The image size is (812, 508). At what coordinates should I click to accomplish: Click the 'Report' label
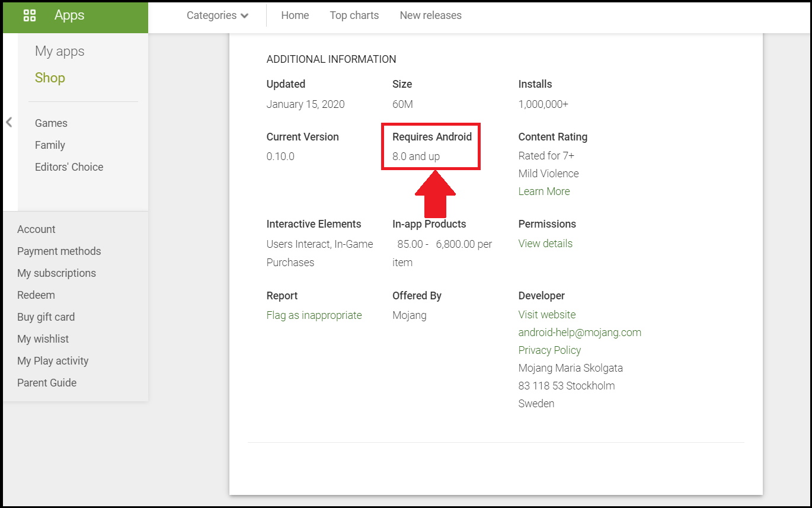click(282, 296)
